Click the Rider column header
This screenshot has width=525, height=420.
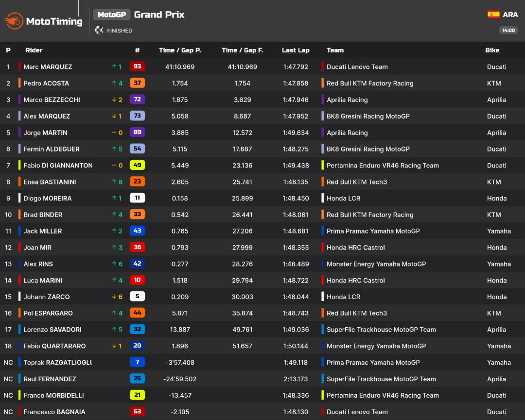click(x=34, y=50)
